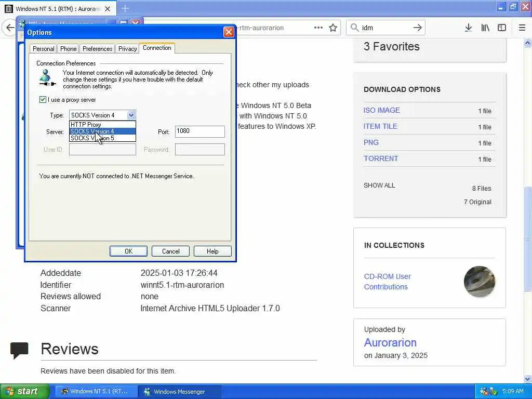Open the TORRENT download link

(x=381, y=158)
